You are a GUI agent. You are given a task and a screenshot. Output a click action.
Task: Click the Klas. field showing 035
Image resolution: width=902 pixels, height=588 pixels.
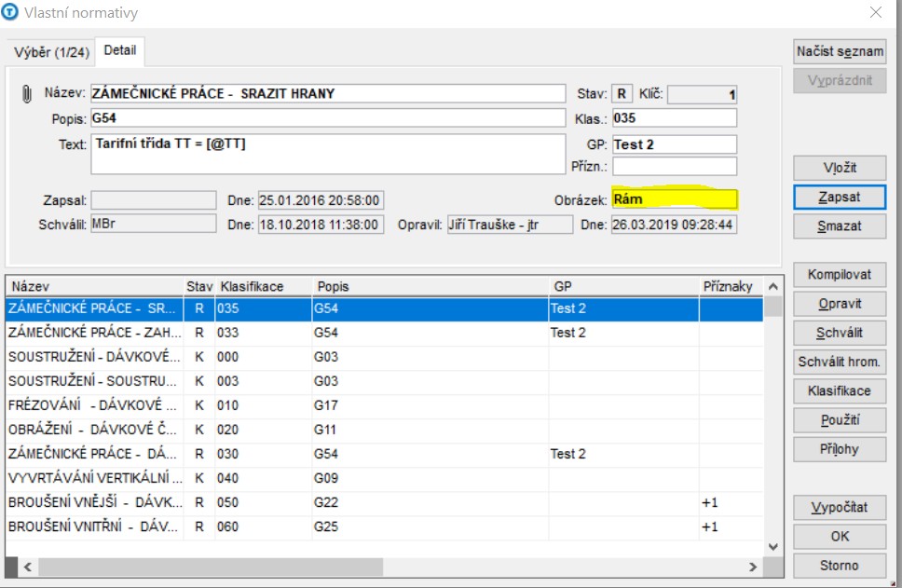675,118
